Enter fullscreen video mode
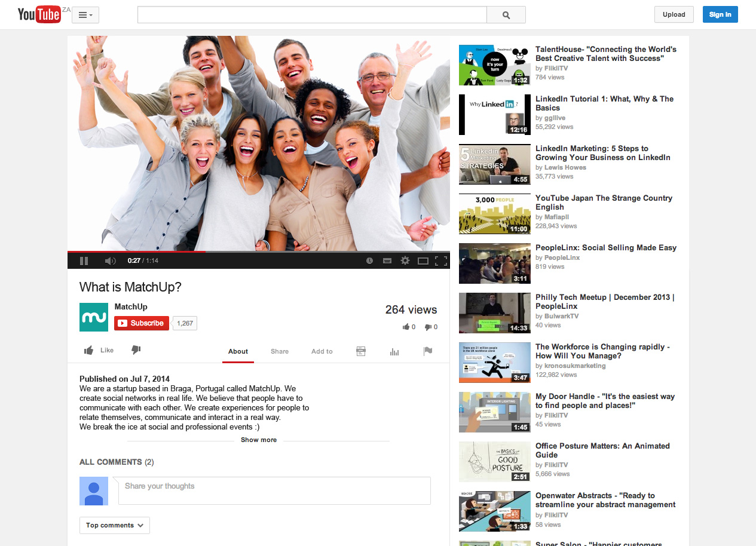The image size is (756, 546). point(441,261)
